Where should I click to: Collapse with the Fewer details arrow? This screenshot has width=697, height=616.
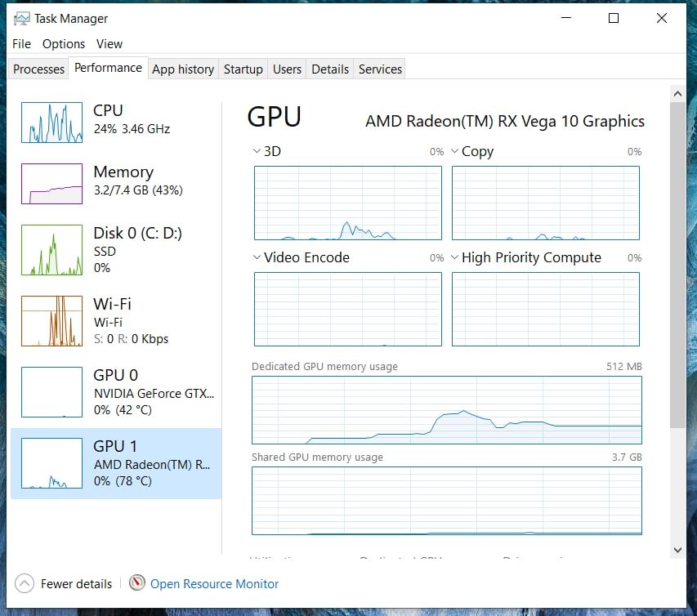(25, 583)
